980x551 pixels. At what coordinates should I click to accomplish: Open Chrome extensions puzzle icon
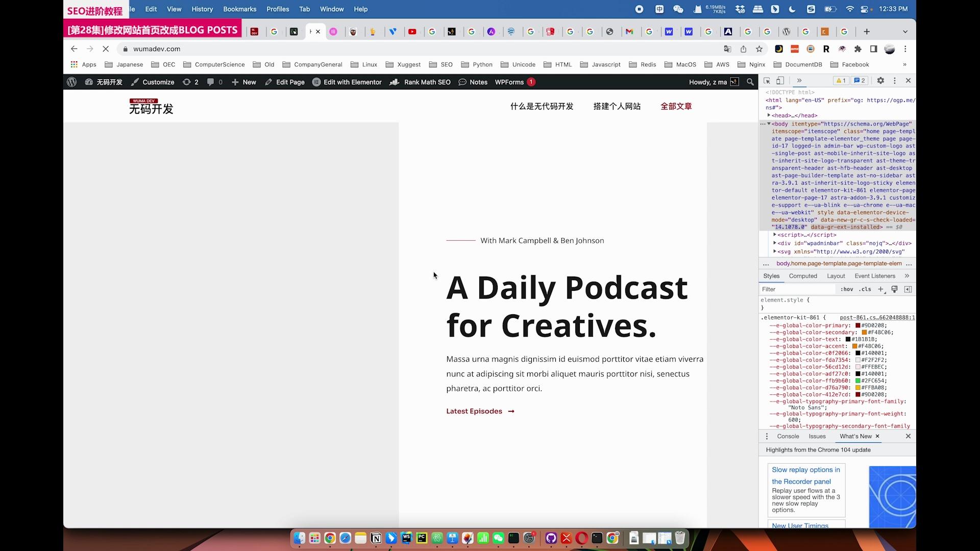(857, 49)
